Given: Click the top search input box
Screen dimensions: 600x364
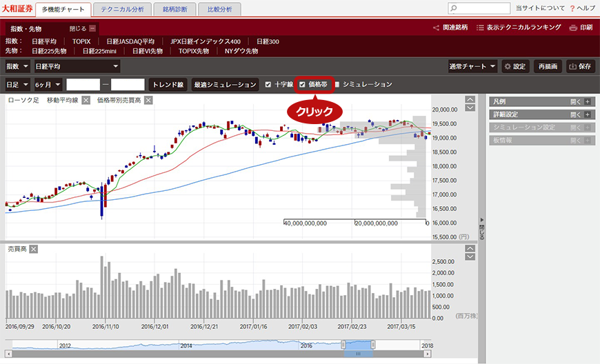Looking at the screenshot, I should tap(479, 8).
